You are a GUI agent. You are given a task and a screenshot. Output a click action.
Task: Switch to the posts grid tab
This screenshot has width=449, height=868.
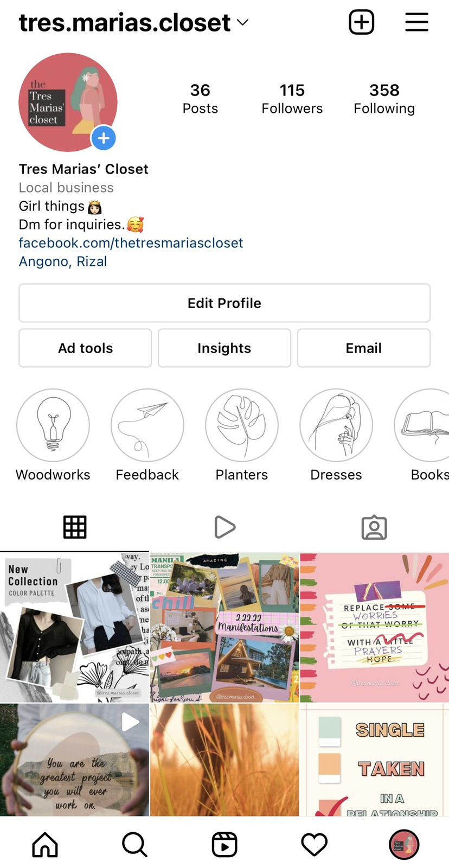pos(75,527)
